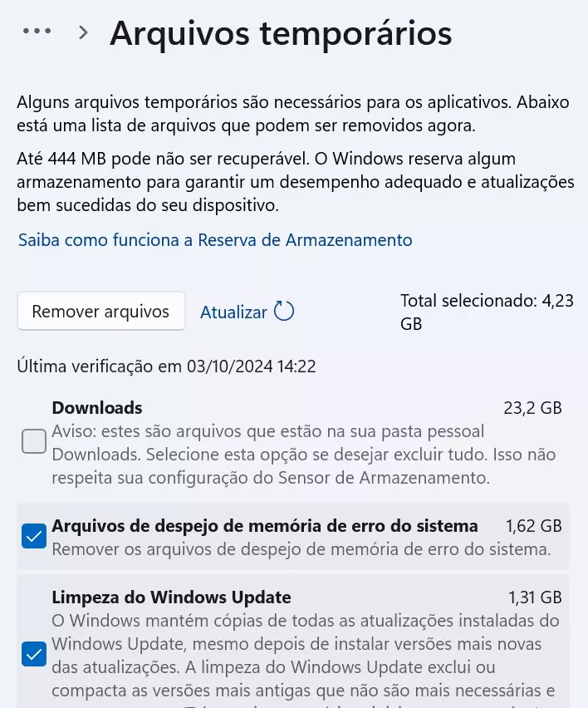The image size is (588, 708).
Task: Select Arquivos de despejo de memória heading
Action: [x=265, y=525]
